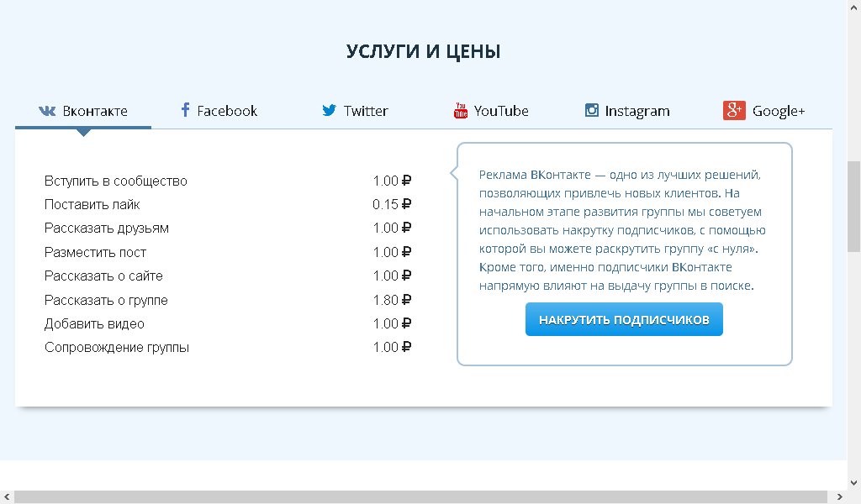Click the horizontal scrollbar thumb
Screen dimensions: 861x504
[x=420, y=497]
